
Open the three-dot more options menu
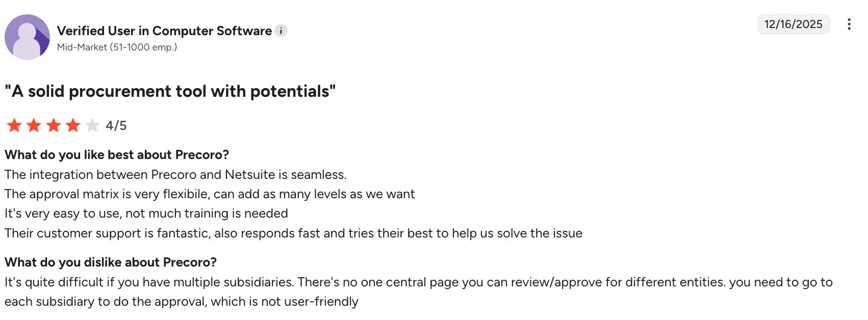coord(849,24)
